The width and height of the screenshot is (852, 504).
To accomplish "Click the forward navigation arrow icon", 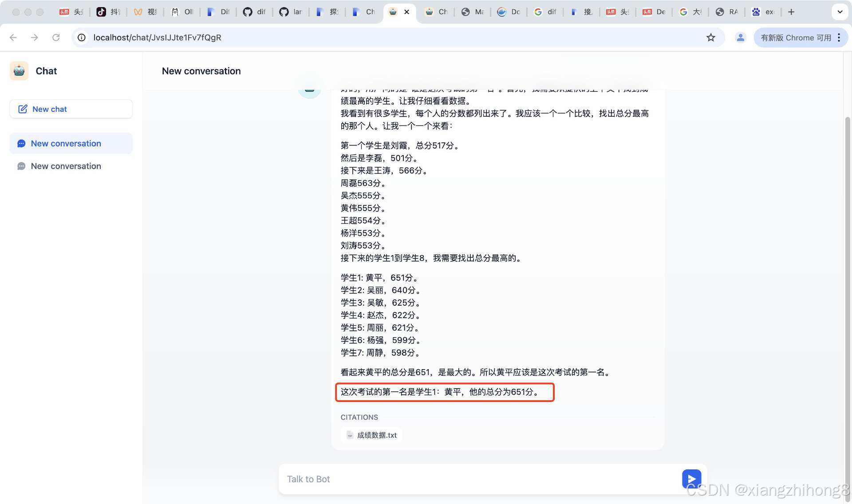I will [x=35, y=37].
